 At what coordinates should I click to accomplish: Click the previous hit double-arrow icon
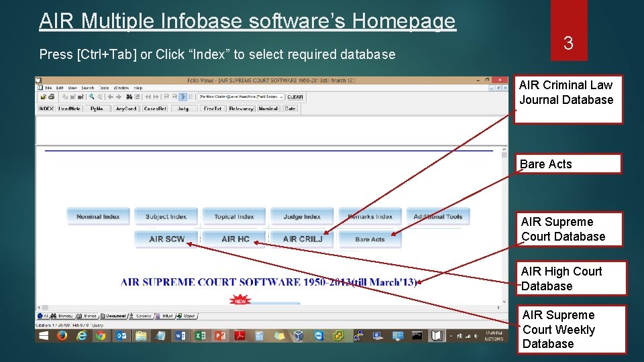[x=148, y=97]
